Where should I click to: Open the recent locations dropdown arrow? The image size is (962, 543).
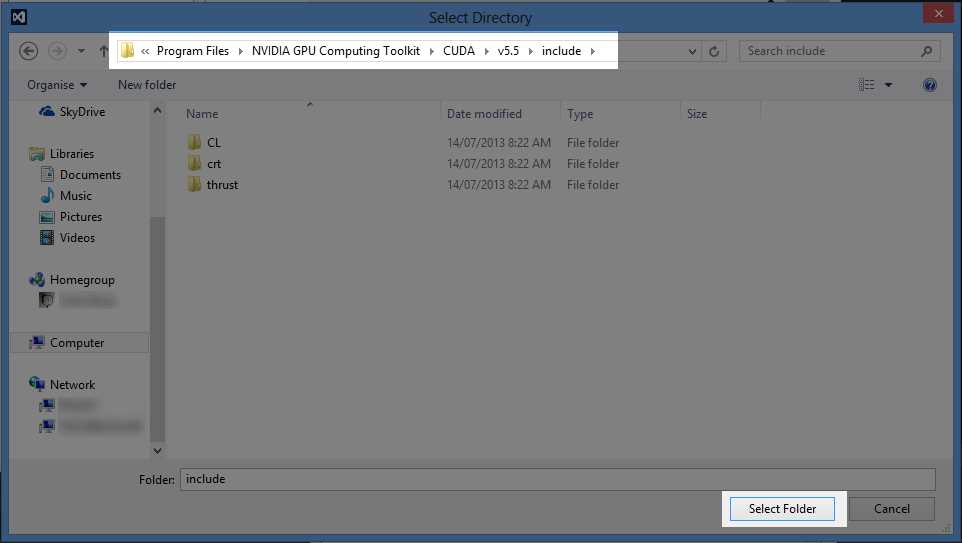(x=81, y=51)
